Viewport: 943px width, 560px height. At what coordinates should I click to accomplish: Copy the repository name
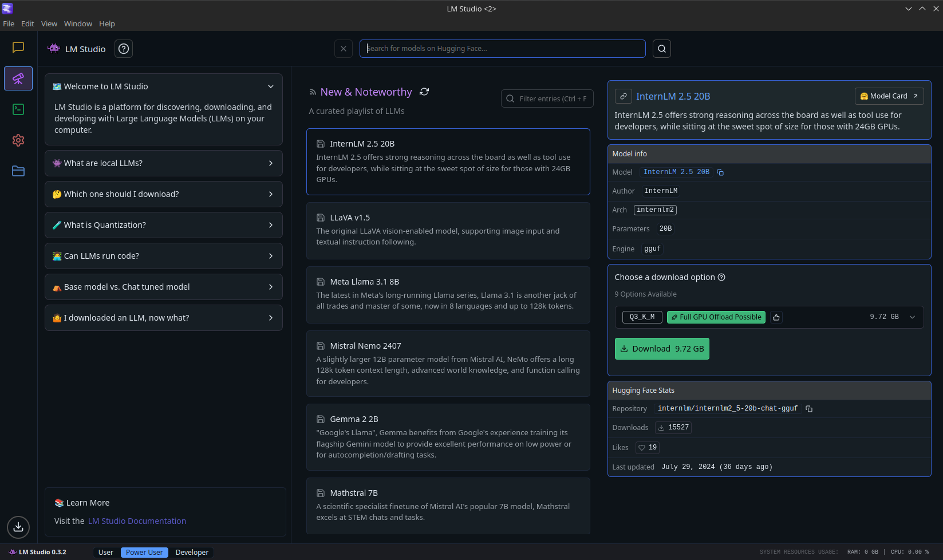coord(809,409)
